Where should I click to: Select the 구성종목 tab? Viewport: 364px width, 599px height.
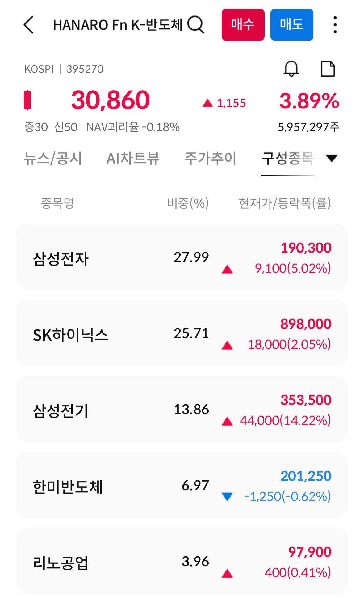tap(287, 159)
